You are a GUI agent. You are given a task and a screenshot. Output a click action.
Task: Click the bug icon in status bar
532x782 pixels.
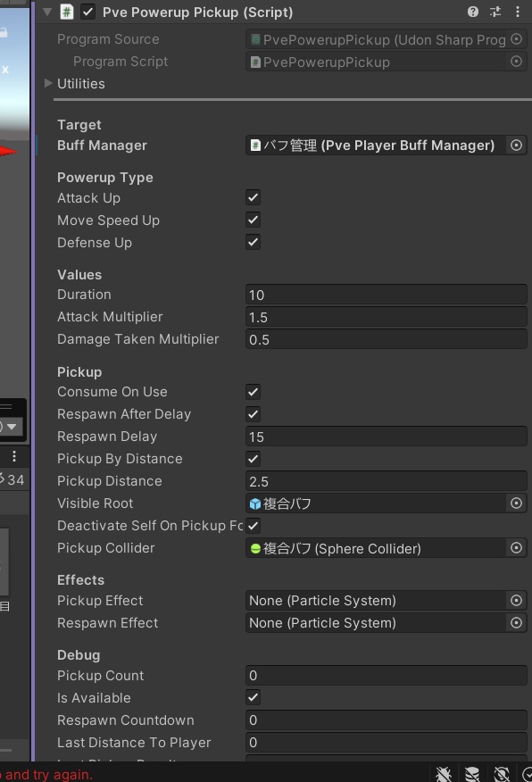[444, 774]
